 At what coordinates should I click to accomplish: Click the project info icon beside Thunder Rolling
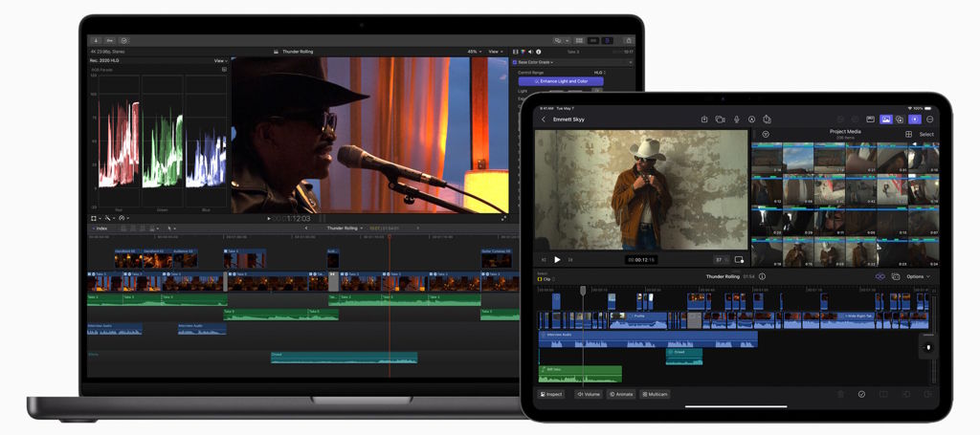click(x=762, y=276)
